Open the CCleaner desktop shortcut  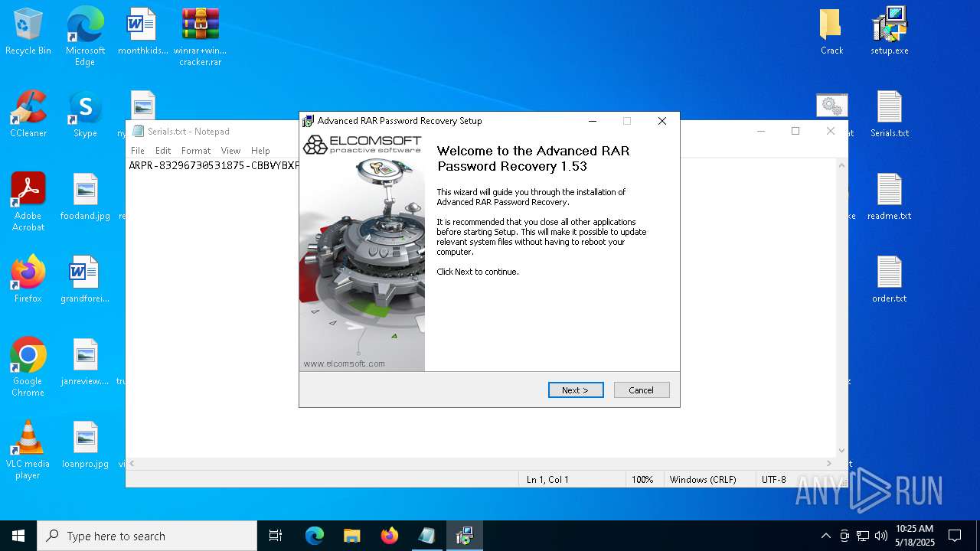[28, 114]
